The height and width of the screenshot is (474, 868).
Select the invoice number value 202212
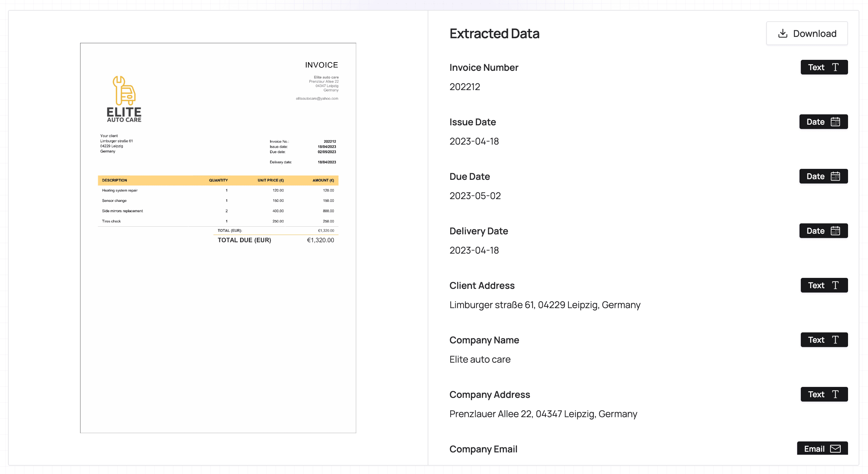[x=465, y=87]
